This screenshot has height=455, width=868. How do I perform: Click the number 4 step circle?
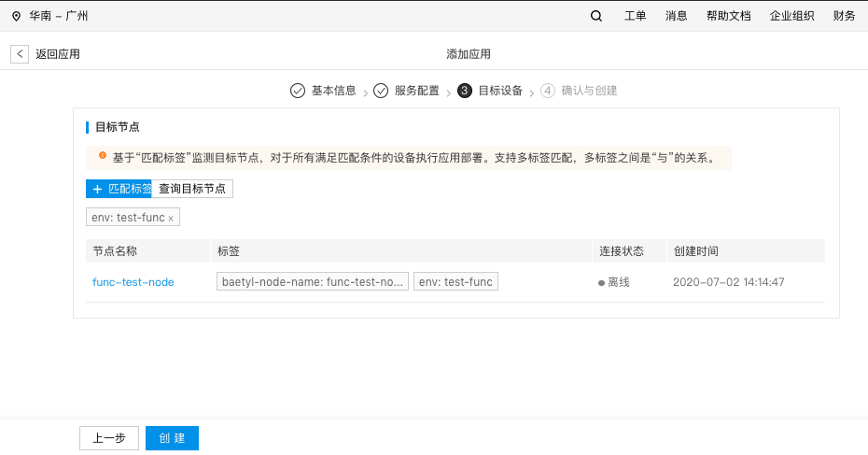click(548, 91)
